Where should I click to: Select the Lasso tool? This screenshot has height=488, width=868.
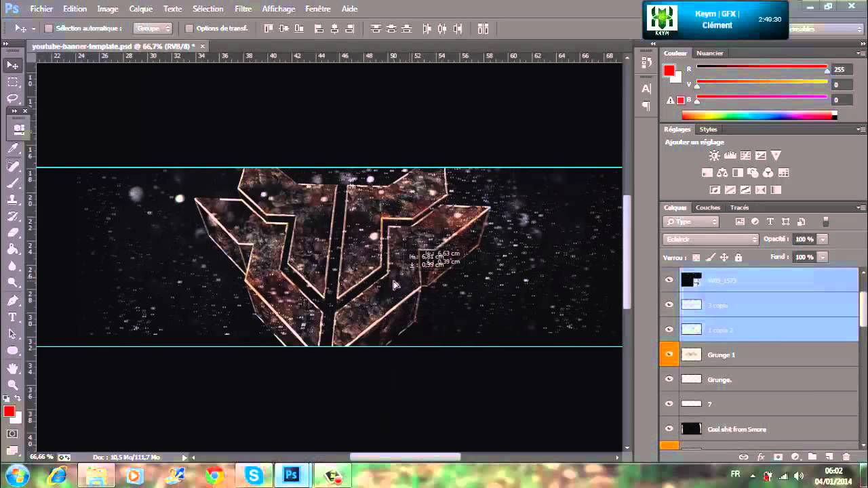(x=13, y=98)
